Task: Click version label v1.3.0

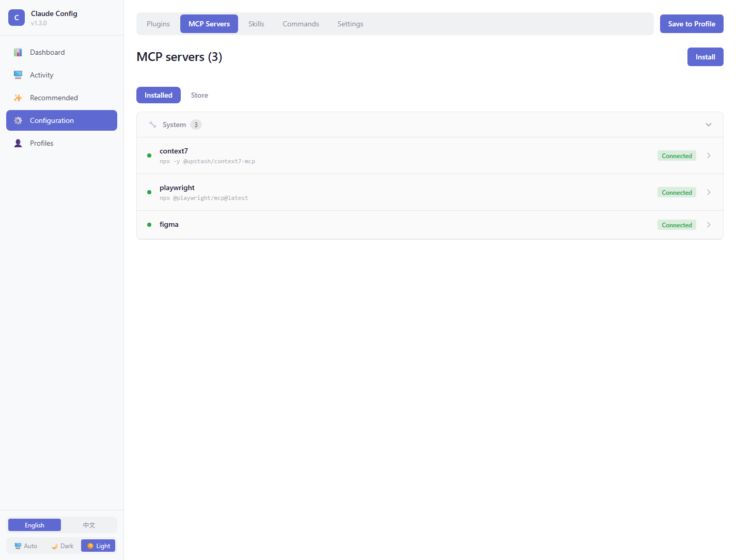Action: pos(39,23)
